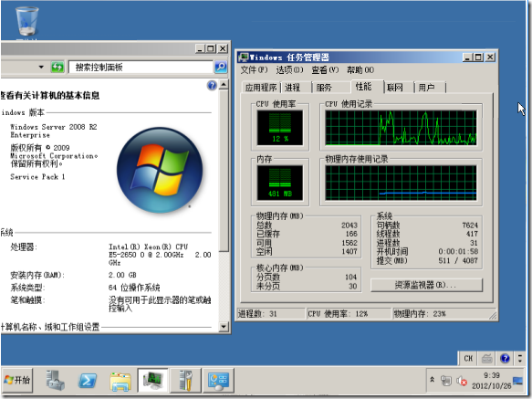Click the keyboard icon in the language bar
532x399 pixels.
(487, 358)
